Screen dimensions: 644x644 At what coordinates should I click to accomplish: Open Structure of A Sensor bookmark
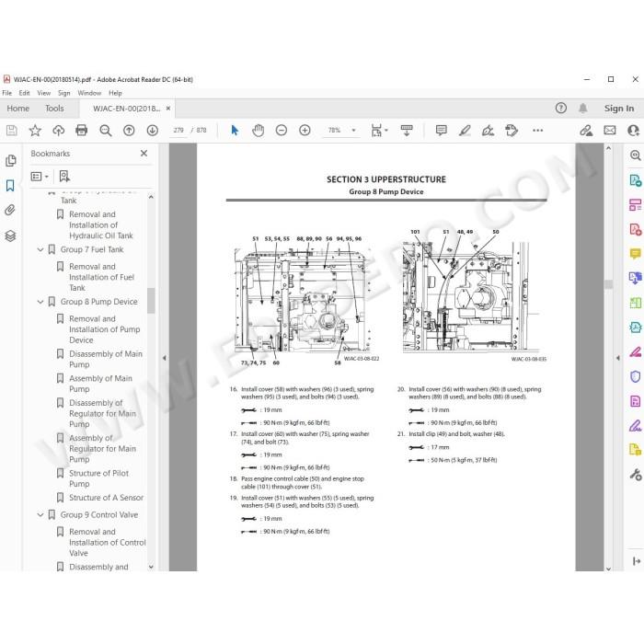[x=106, y=498]
